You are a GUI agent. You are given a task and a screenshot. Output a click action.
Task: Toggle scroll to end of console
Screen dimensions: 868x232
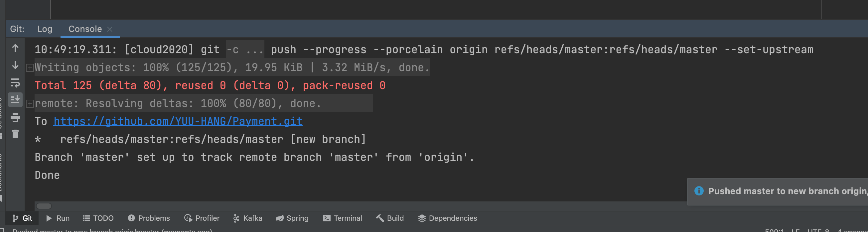coord(15,100)
